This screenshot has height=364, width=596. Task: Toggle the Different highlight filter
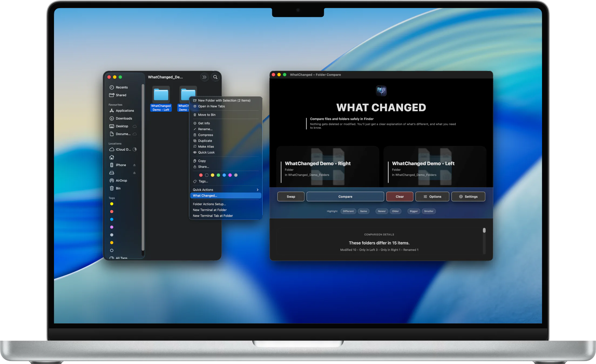pos(348,211)
